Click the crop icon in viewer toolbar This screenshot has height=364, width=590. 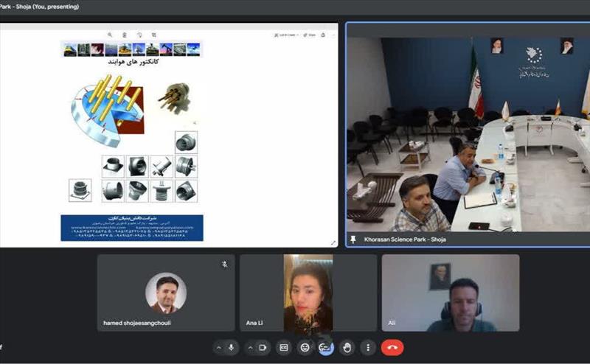pyautogui.click(x=154, y=35)
